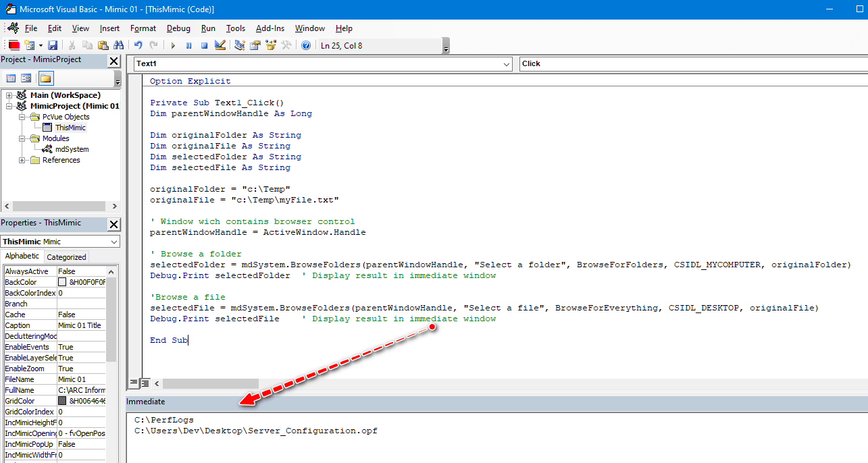
Task: Save the project with the floppy icon
Action: tap(52, 45)
